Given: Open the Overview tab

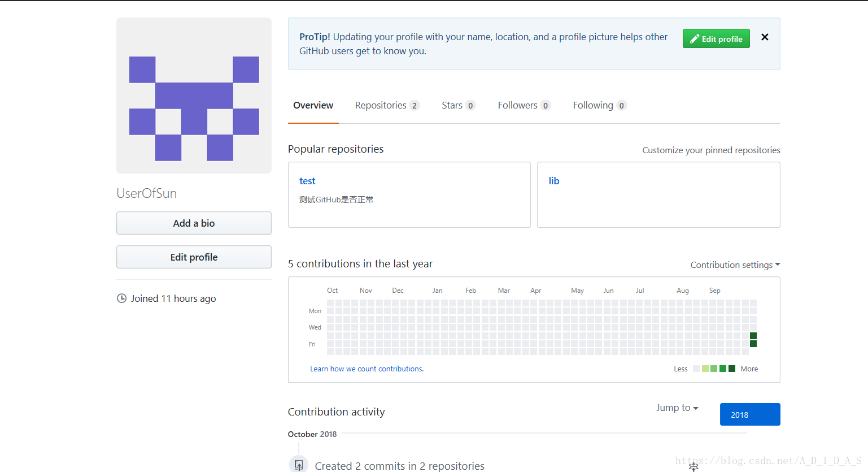Looking at the screenshot, I should (313, 105).
